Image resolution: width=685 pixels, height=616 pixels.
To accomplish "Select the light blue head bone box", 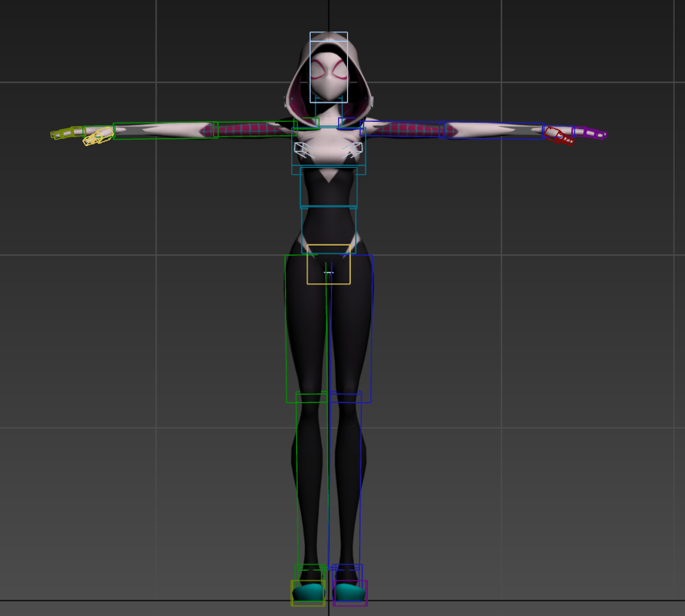I will click(x=328, y=67).
